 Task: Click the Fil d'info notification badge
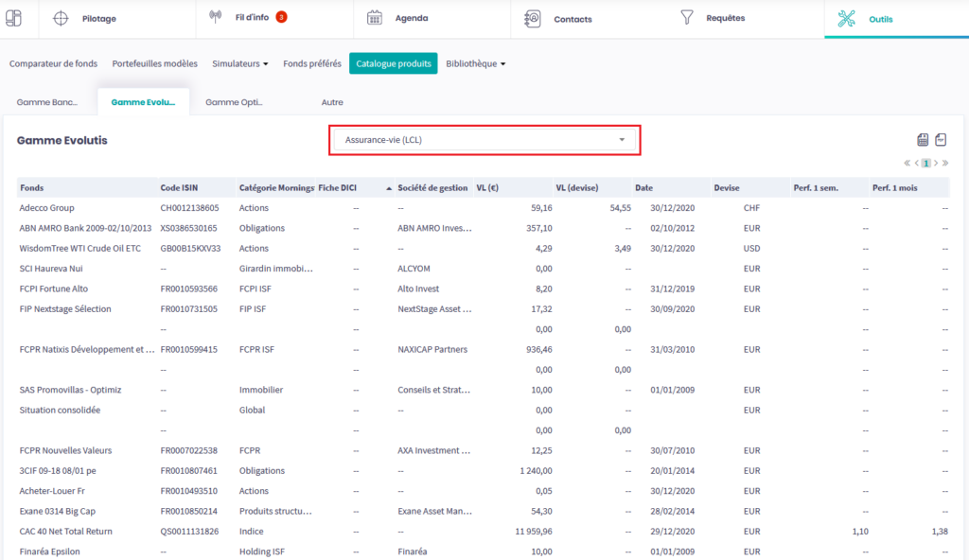[281, 17]
